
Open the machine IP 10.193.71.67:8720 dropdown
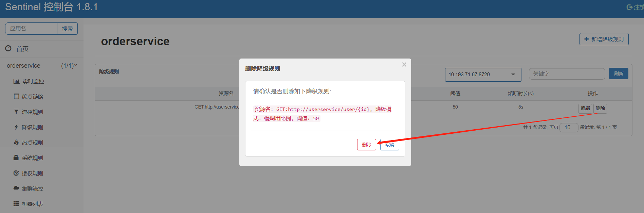(x=483, y=75)
